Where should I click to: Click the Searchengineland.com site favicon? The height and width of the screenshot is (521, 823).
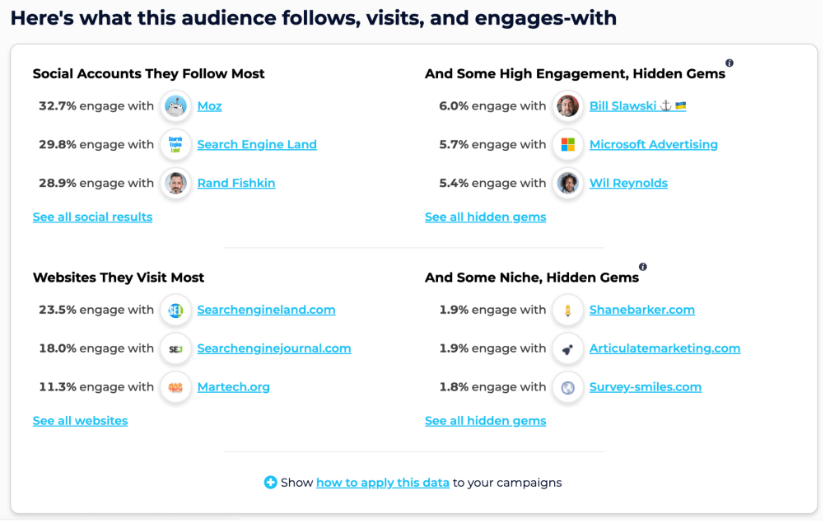pos(176,310)
